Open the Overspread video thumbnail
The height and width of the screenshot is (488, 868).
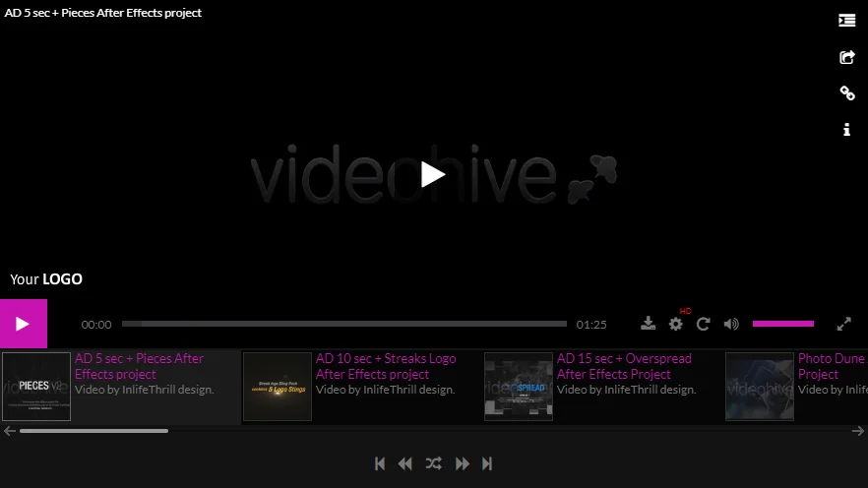point(519,387)
